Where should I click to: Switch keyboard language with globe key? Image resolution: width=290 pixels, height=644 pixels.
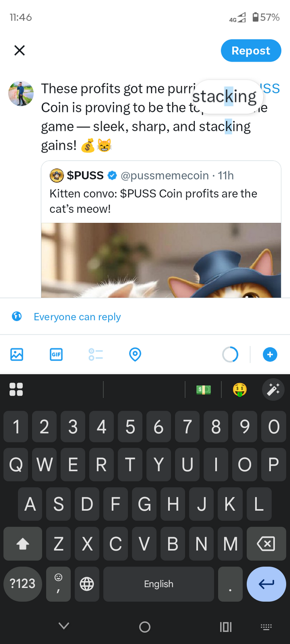[87, 584]
